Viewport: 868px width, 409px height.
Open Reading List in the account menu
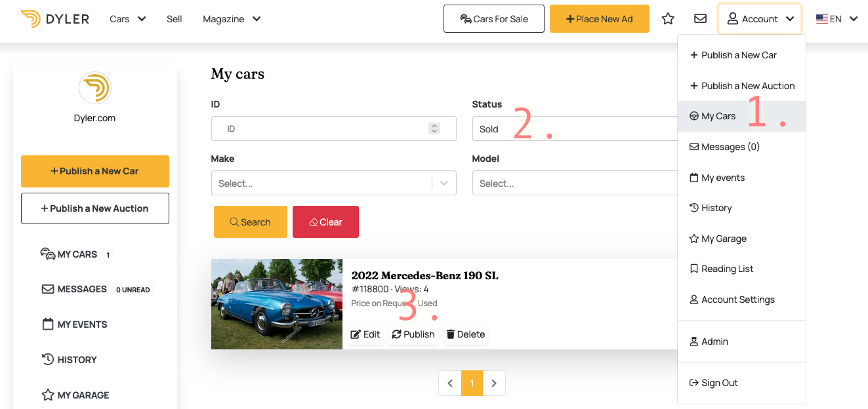point(741,269)
